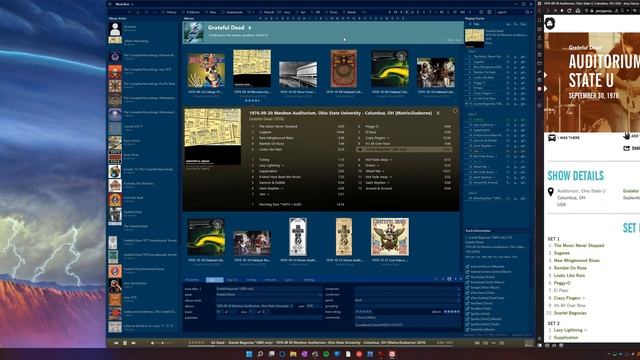Image resolution: width=640 pixels, height=360 pixels.
Task: Open the conductor field dropdown arrow
Action: pyautogui.click(x=458, y=294)
